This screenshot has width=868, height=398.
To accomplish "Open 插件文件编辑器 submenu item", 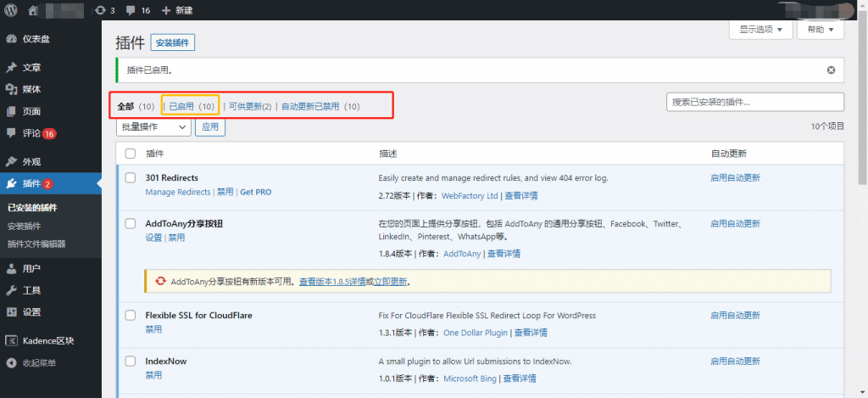I will [x=37, y=244].
